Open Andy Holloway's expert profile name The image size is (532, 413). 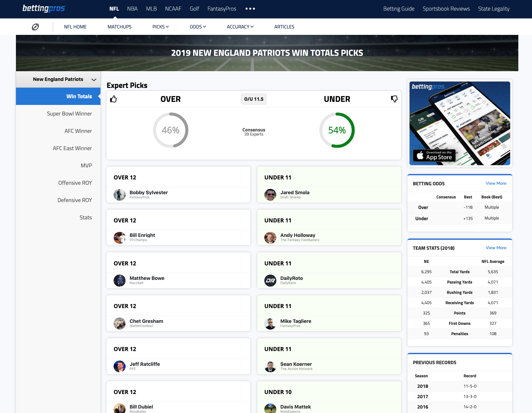pyautogui.click(x=298, y=235)
